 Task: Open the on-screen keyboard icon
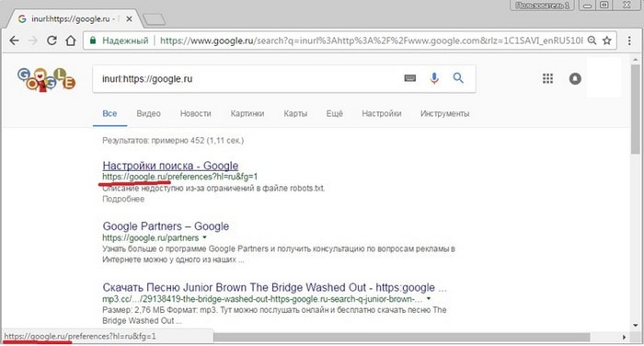click(x=410, y=78)
